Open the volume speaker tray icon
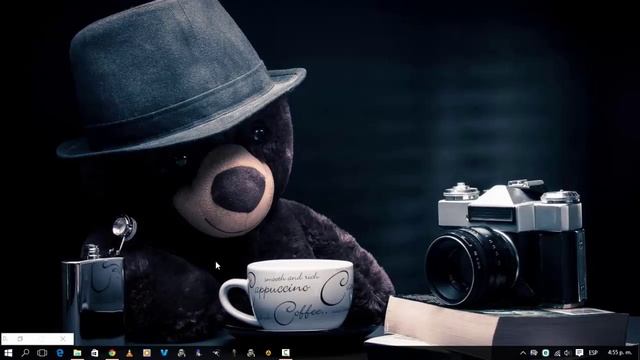Viewport: 640px width, 360px height. 567,353
